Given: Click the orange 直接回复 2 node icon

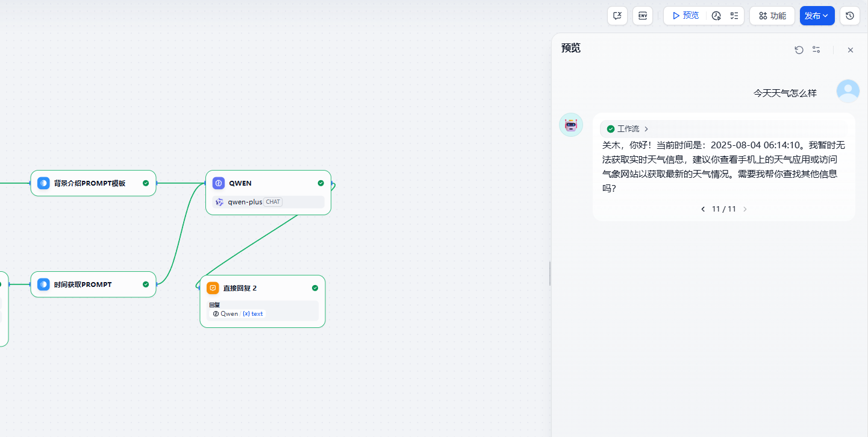Looking at the screenshot, I should (213, 288).
